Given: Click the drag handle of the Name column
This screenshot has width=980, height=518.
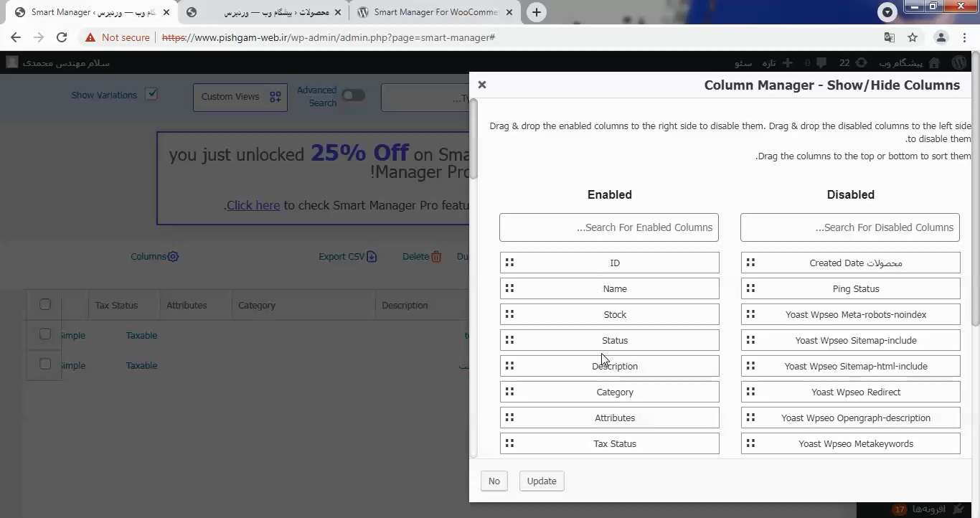Looking at the screenshot, I should coord(509,288).
